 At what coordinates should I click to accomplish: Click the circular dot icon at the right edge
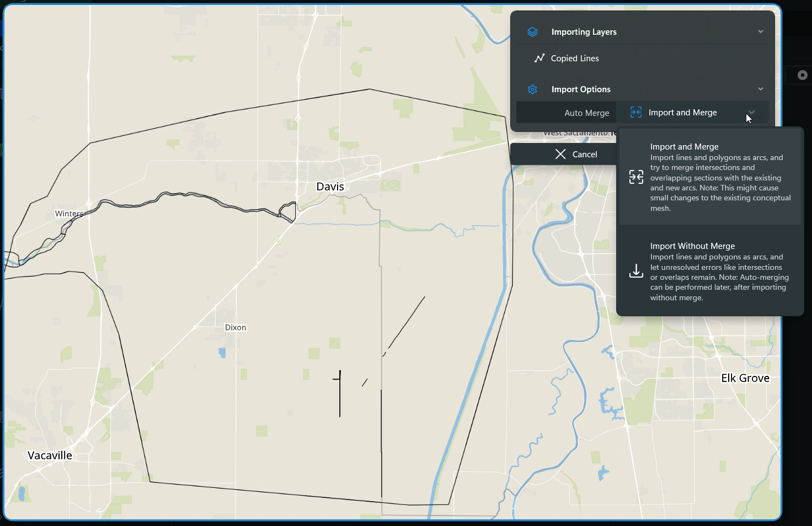click(803, 75)
